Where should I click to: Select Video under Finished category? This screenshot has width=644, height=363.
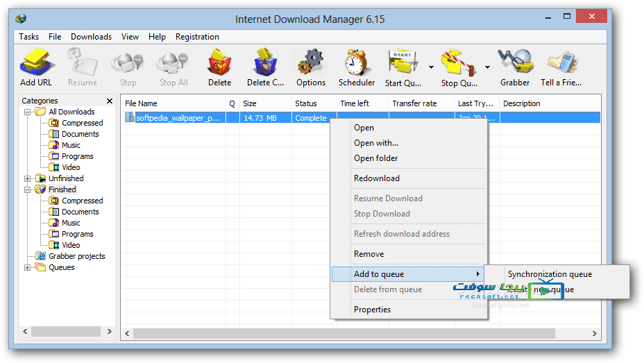pyautogui.click(x=71, y=245)
